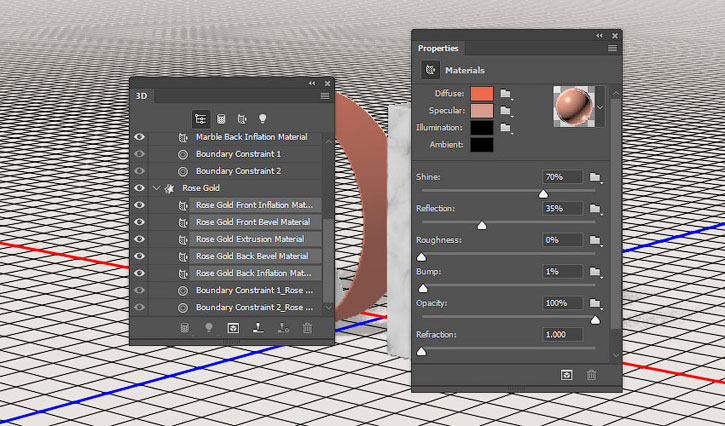Click the Properties panel scroll down arrow
Image resolution: width=725 pixels, height=426 pixels.
click(615, 355)
